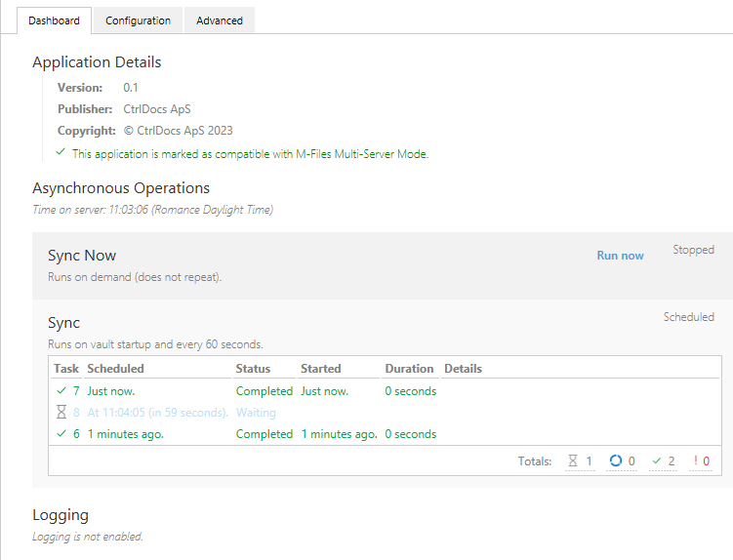Click the Completed status of task 6
This screenshot has width=733, height=560.
264,434
